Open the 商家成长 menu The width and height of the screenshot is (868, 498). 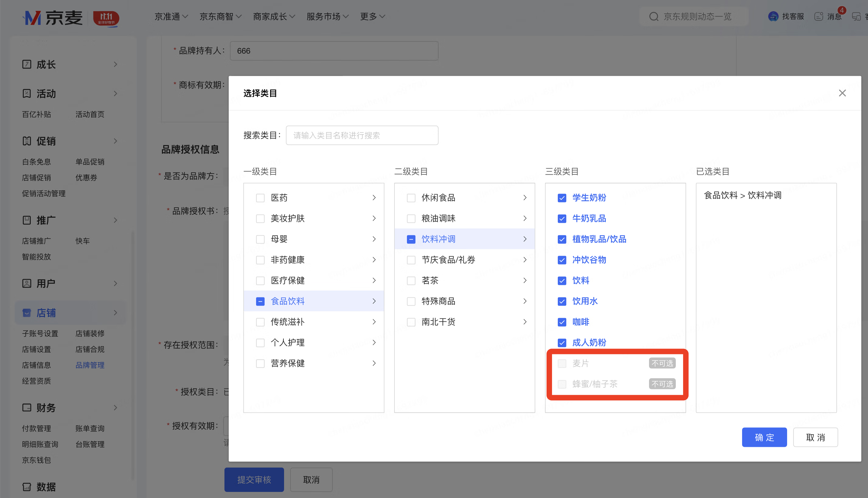(274, 16)
